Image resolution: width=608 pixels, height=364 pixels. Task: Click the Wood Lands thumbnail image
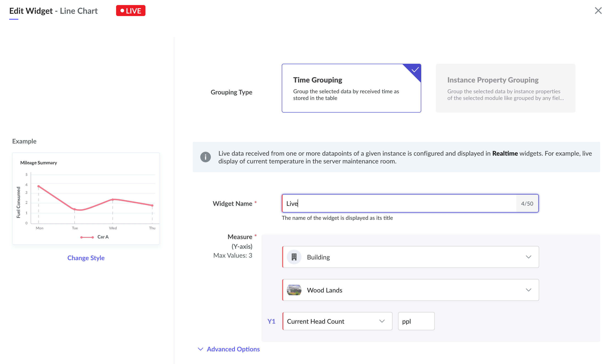pos(294,290)
